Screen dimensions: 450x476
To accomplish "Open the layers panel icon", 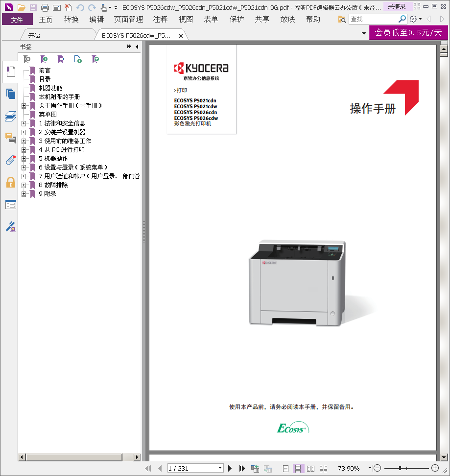I will (11, 116).
